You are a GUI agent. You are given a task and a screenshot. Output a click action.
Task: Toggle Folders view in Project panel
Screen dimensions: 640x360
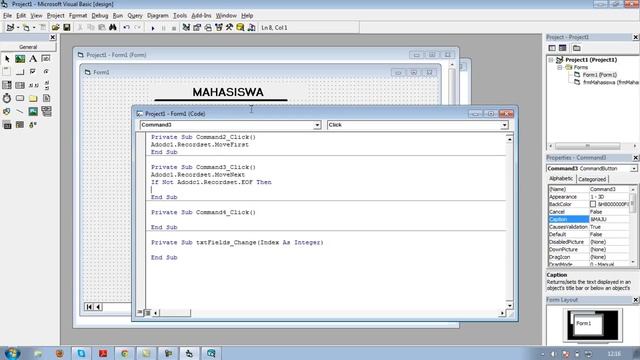point(576,48)
